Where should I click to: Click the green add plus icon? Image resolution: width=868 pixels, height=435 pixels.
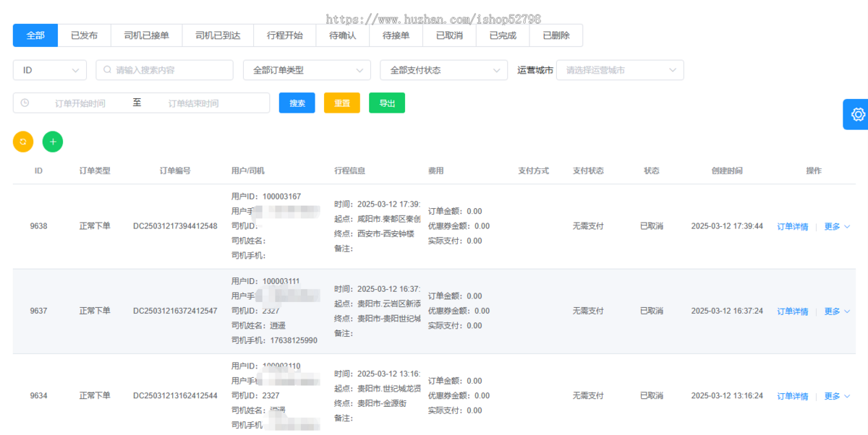pyautogui.click(x=53, y=142)
